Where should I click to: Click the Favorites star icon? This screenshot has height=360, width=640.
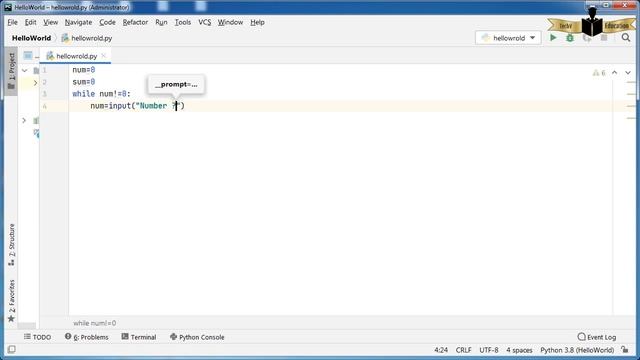(x=11, y=319)
